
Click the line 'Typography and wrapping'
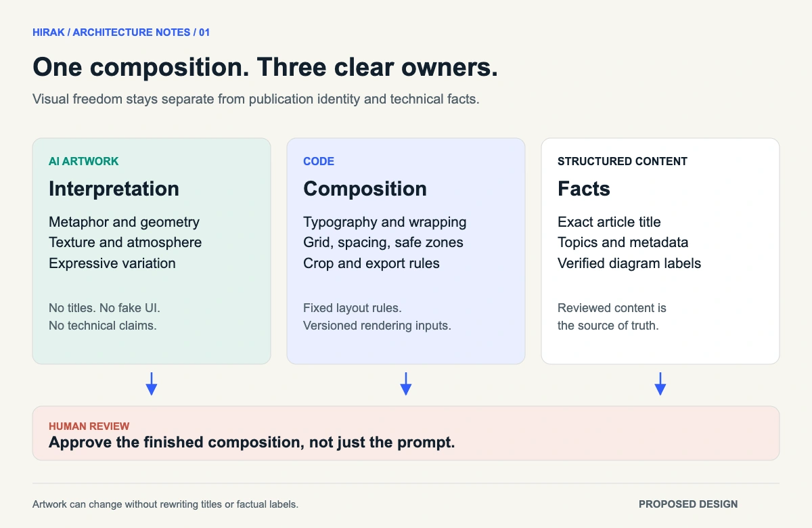pos(385,222)
